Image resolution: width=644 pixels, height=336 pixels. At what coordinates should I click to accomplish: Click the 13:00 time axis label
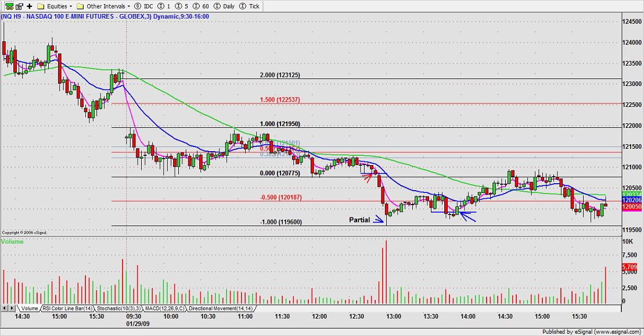click(x=394, y=317)
